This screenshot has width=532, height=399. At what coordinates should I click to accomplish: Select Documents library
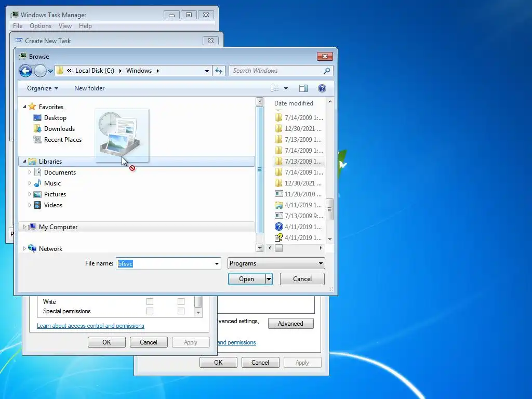60,172
